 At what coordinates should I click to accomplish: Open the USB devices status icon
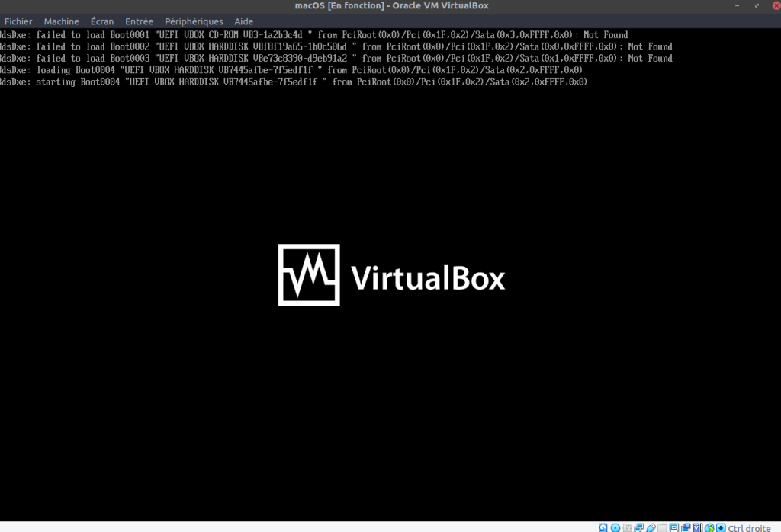point(651,527)
